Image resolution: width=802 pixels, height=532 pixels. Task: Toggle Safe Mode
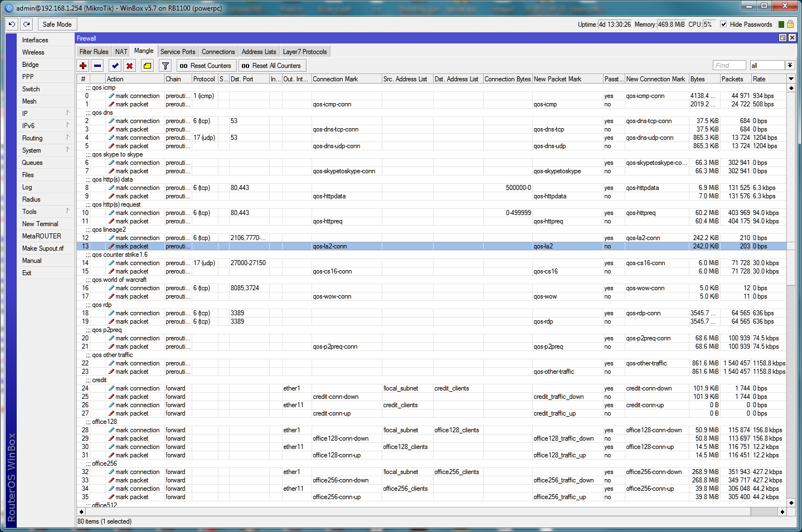tap(57, 24)
